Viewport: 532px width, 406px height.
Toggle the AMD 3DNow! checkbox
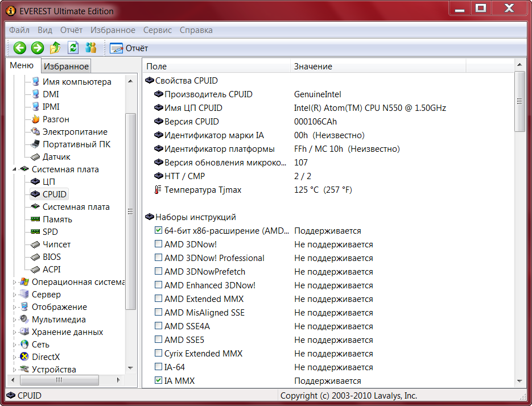click(158, 243)
